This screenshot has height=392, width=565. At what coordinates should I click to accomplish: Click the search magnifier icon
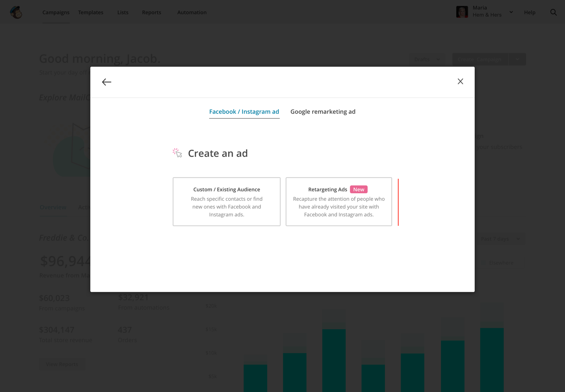tap(554, 12)
